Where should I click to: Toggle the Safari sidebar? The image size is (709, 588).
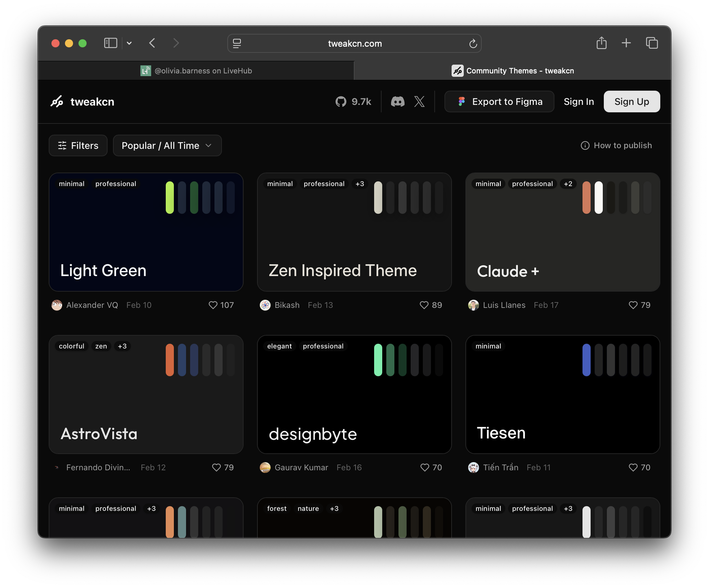[110, 43]
